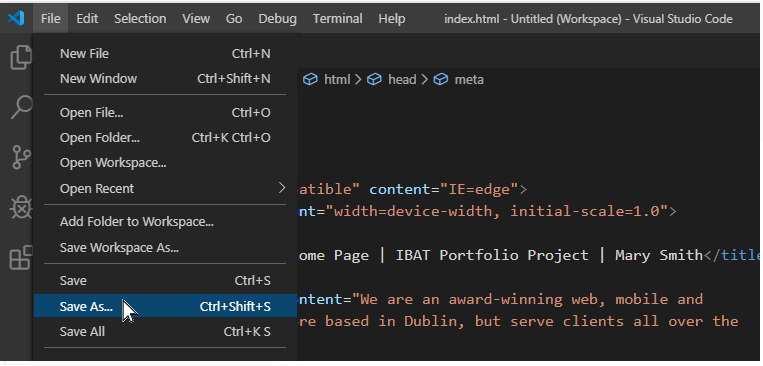
Task: Click the Visual Studio Code logo icon
Action: [16, 18]
